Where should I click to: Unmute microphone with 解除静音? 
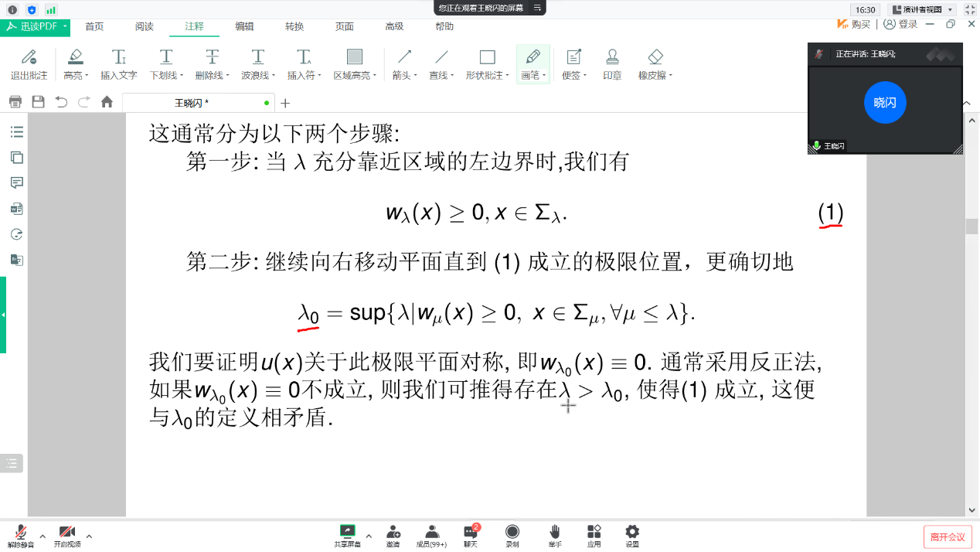pyautogui.click(x=21, y=535)
